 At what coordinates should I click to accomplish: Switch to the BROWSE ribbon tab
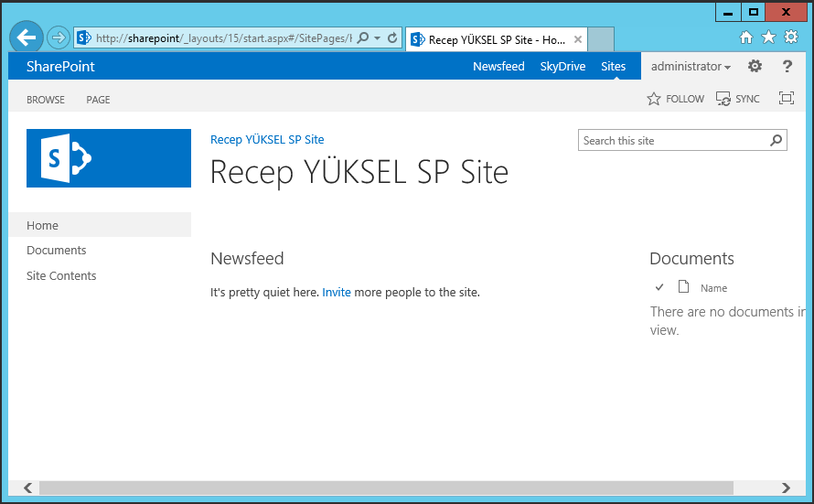coord(46,100)
